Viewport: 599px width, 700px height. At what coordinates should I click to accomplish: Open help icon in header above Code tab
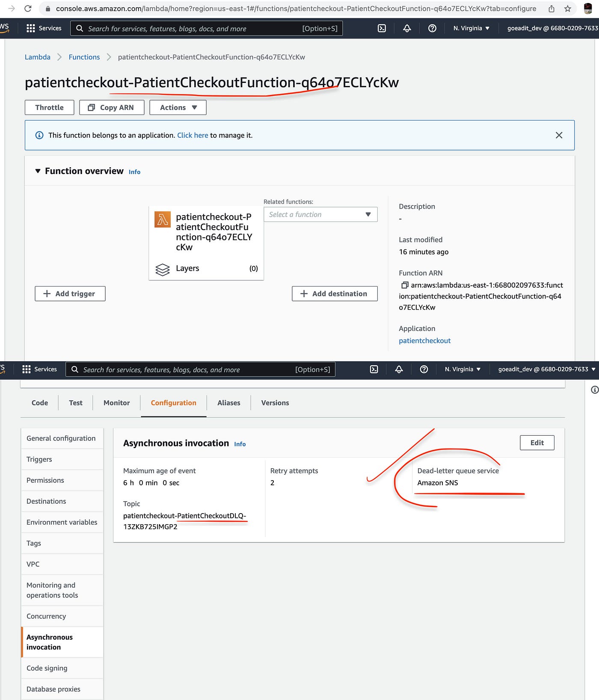tap(424, 369)
